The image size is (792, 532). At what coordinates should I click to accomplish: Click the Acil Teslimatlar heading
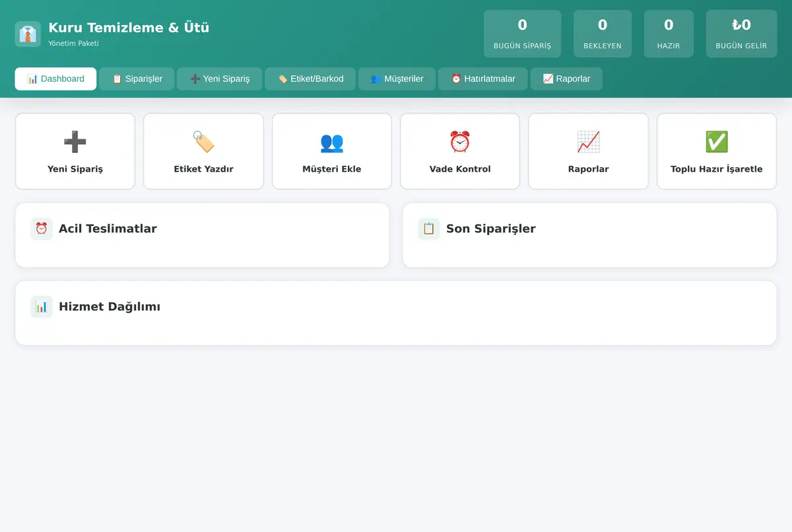coord(108,229)
